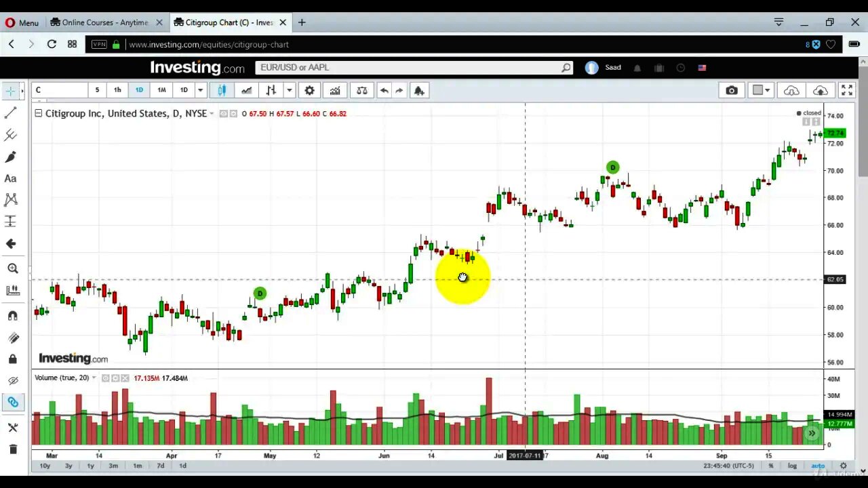Take chart snapshot with camera

(x=731, y=90)
